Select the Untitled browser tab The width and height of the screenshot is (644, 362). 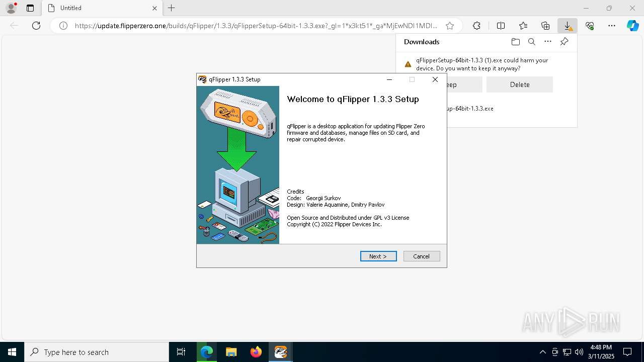point(102,8)
